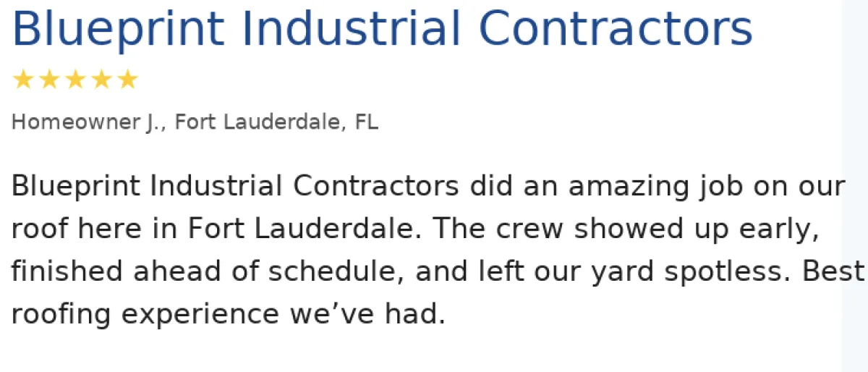Select 'Blueprint Industrial Contractors' in the review paragraph
The height and width of the screenshot is (372, 868).
(235, 187)
